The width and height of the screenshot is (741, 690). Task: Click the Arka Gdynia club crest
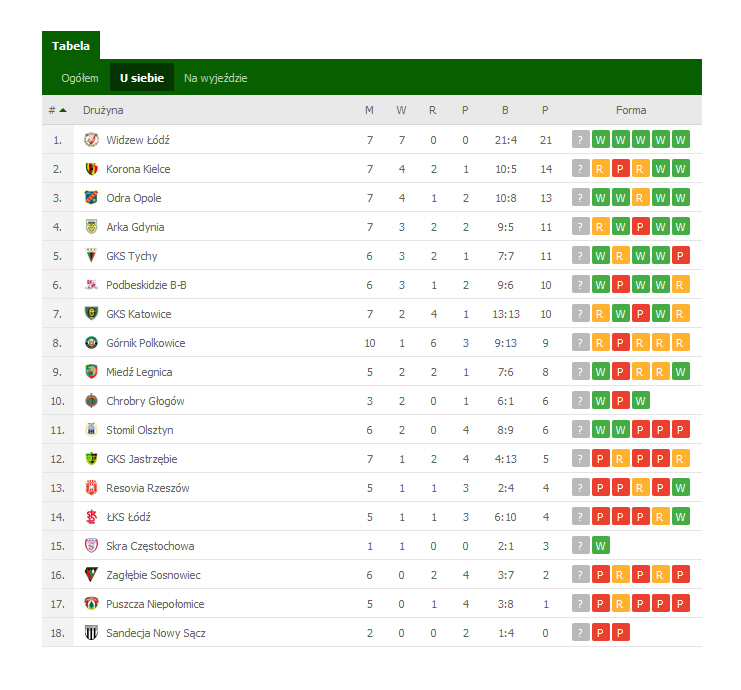92,227
